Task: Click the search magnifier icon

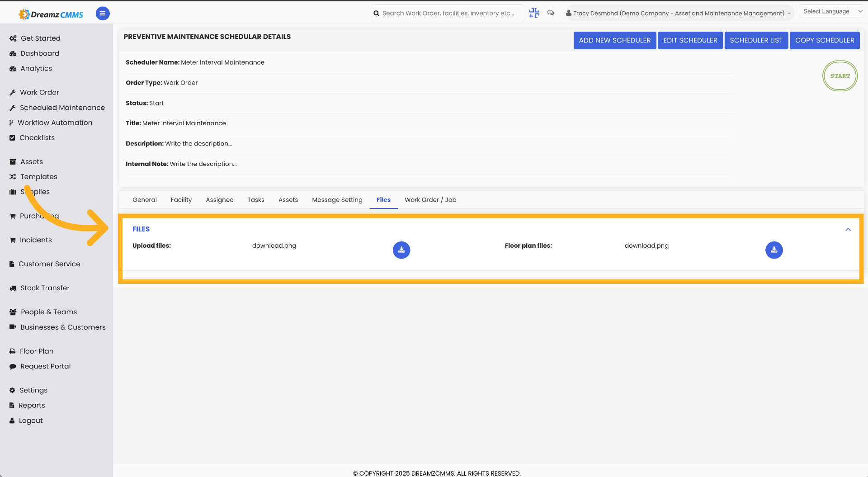Action: click(376, 13)
